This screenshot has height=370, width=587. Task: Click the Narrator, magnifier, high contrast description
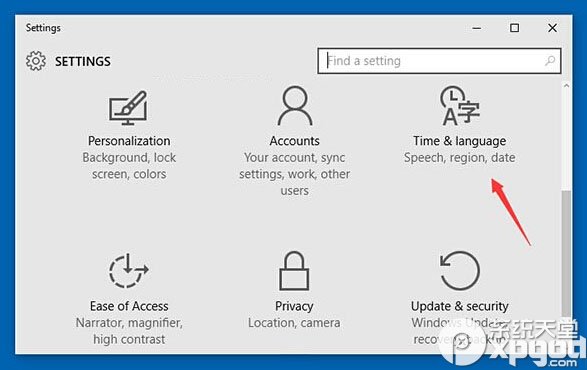[x=129, y=331]
